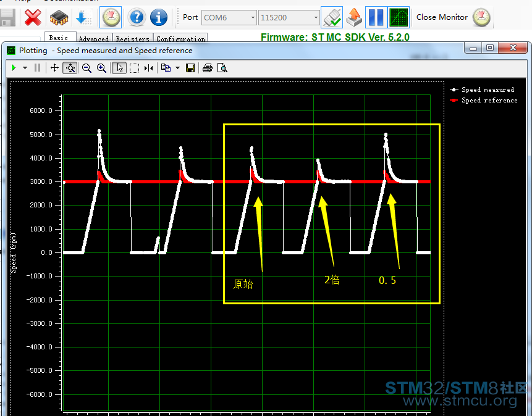Screen dimensions: 532x416
Task: Open the blue information icon
Action: coord(158,17)
